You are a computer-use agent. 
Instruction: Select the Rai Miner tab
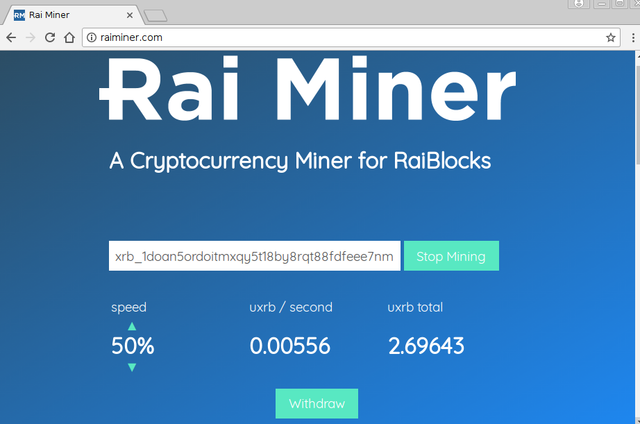coord(73,15)
